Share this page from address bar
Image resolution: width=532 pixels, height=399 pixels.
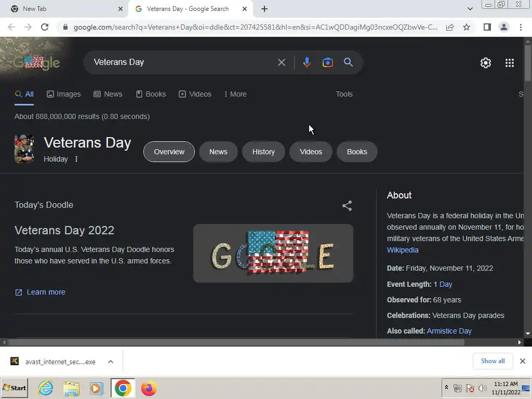coord(450,27)
